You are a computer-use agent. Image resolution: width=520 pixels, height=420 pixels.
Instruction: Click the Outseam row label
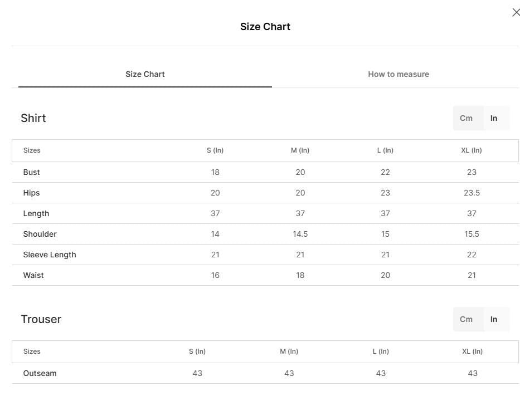(40, 373)
